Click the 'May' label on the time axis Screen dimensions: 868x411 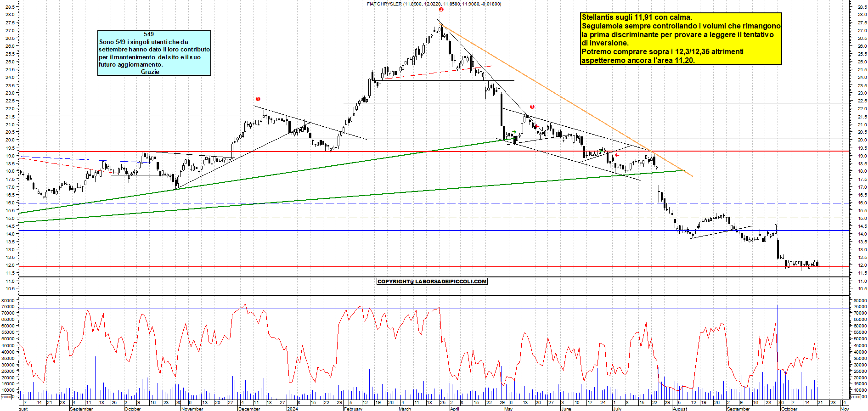[508, 409]
